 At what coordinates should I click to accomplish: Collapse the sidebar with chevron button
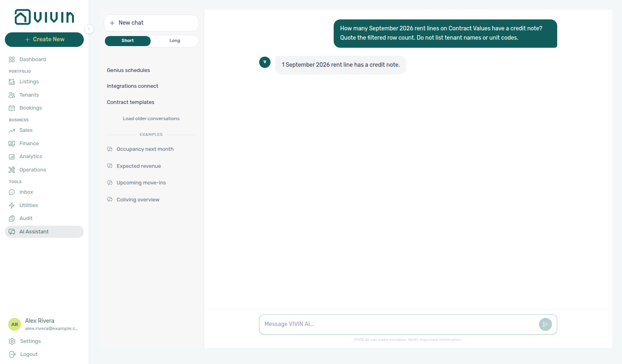tap(89, 29)
